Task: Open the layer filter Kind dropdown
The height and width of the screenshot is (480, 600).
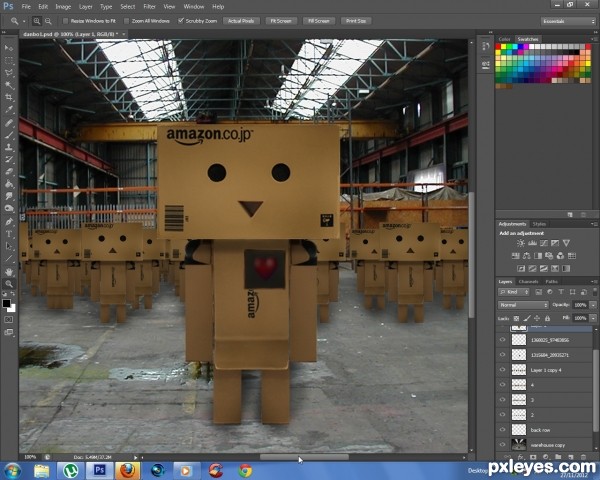Action: pos(514,292)
